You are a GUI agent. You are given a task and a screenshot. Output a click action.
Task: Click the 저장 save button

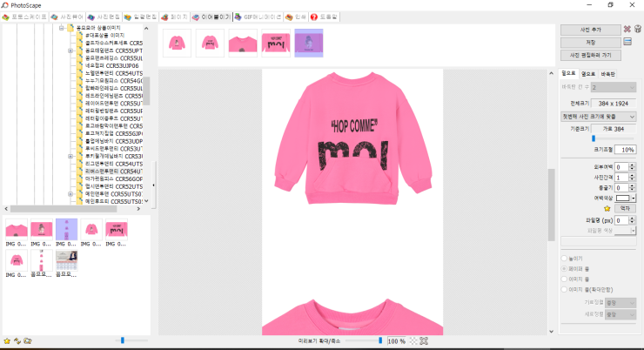tap(590, 43)
